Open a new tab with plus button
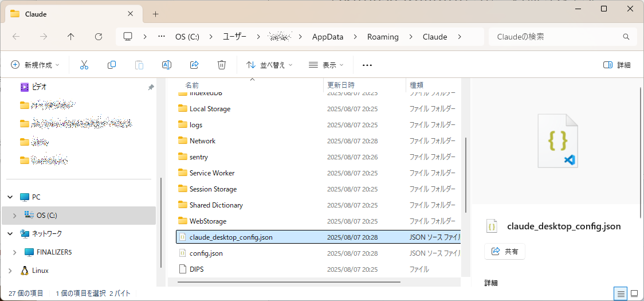The width and height of the screenshot is (644, 301). point(155,14)
